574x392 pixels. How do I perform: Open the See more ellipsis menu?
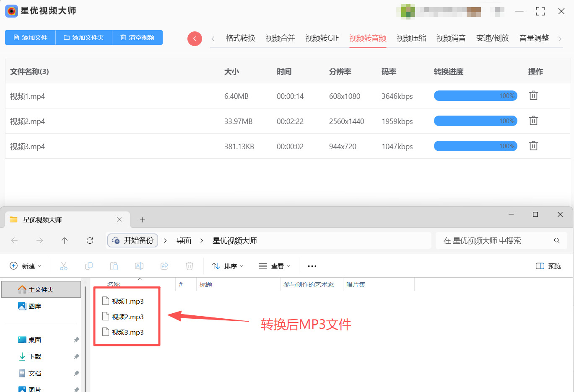pyautogui.click(x=312, y=266)
